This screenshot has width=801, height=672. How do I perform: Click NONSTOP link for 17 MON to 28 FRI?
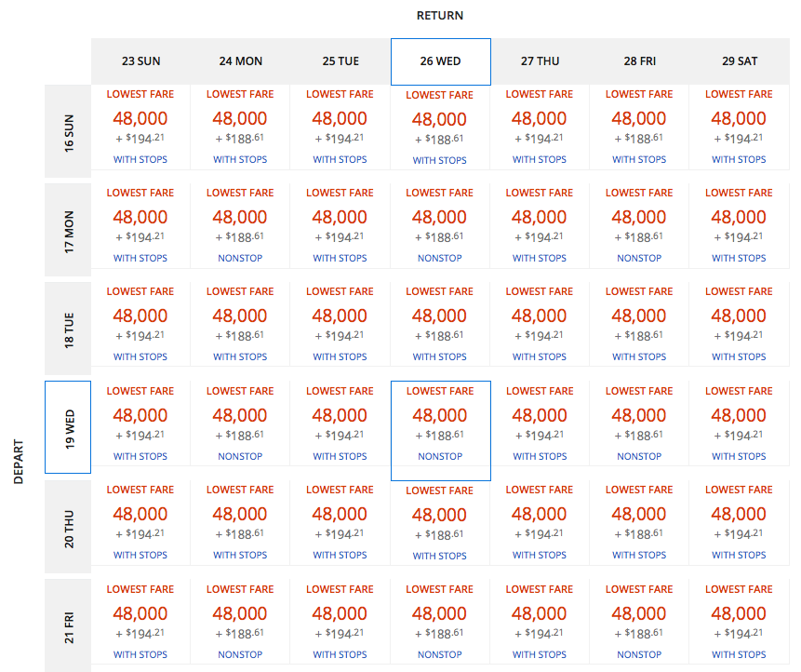[639, 259]
